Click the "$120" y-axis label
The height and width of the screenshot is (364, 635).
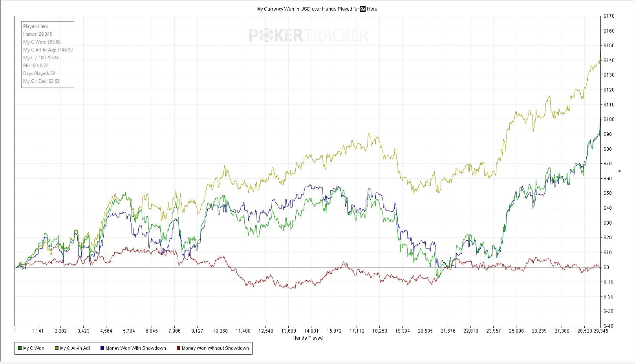(x=609, y=90)
